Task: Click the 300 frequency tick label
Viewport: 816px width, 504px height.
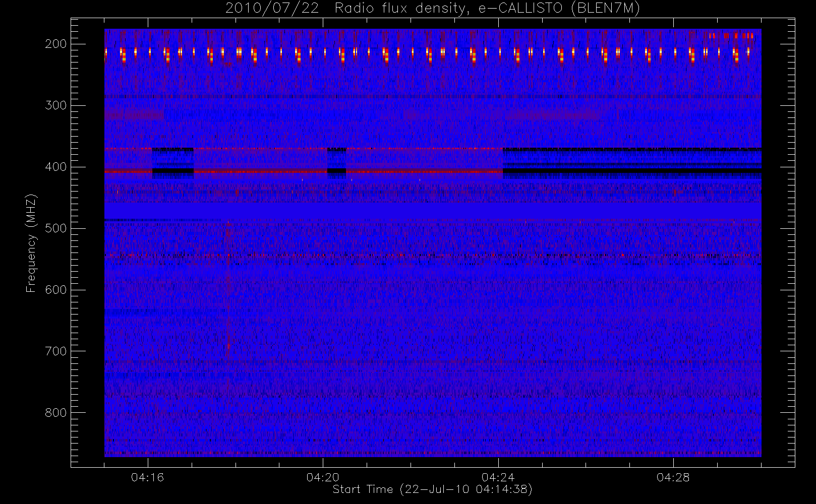Action: tap(56, 105)
